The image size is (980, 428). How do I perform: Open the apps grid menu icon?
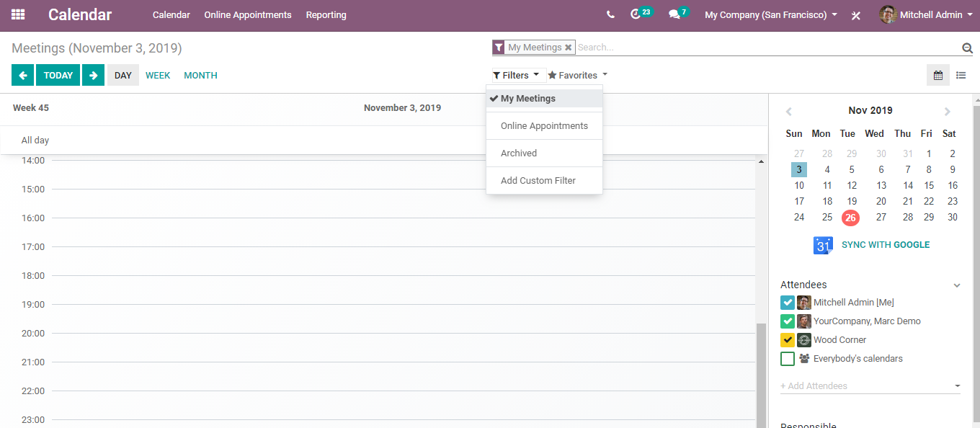click(x=18, y=14)
